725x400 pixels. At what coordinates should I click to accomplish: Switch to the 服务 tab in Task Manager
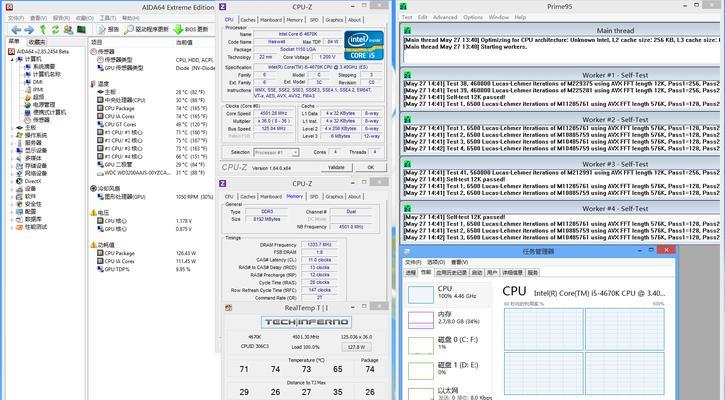(533, 273)
